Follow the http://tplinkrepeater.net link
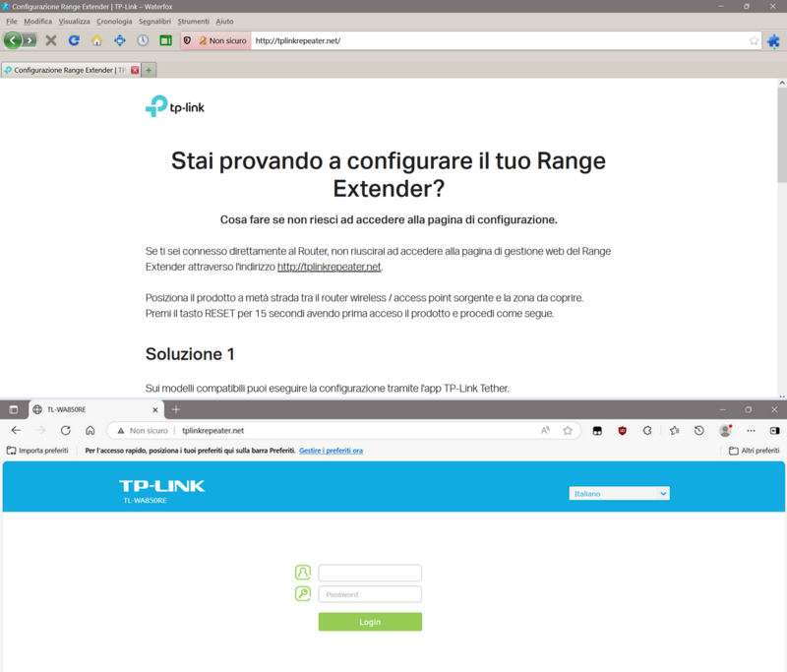 [x=330, y=267]
